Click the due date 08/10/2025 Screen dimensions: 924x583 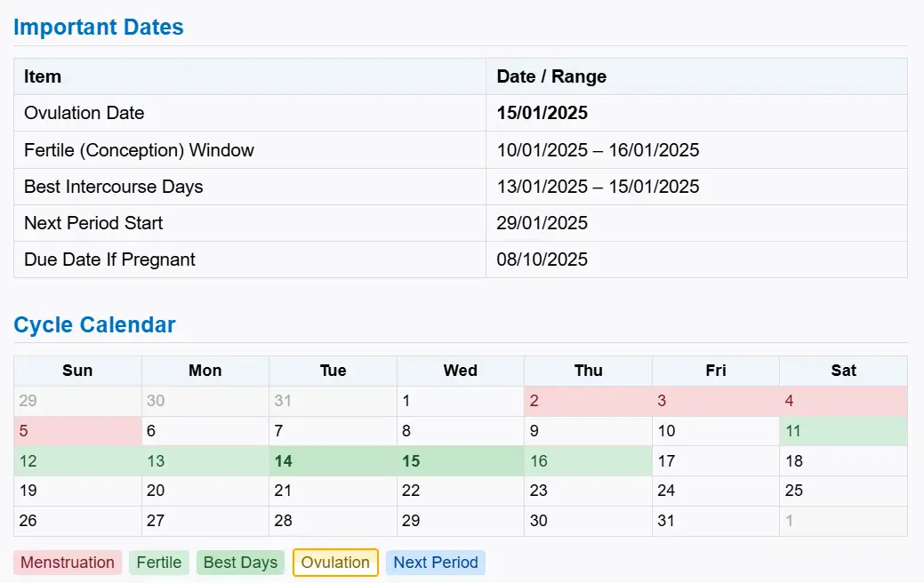pos(542,260)
